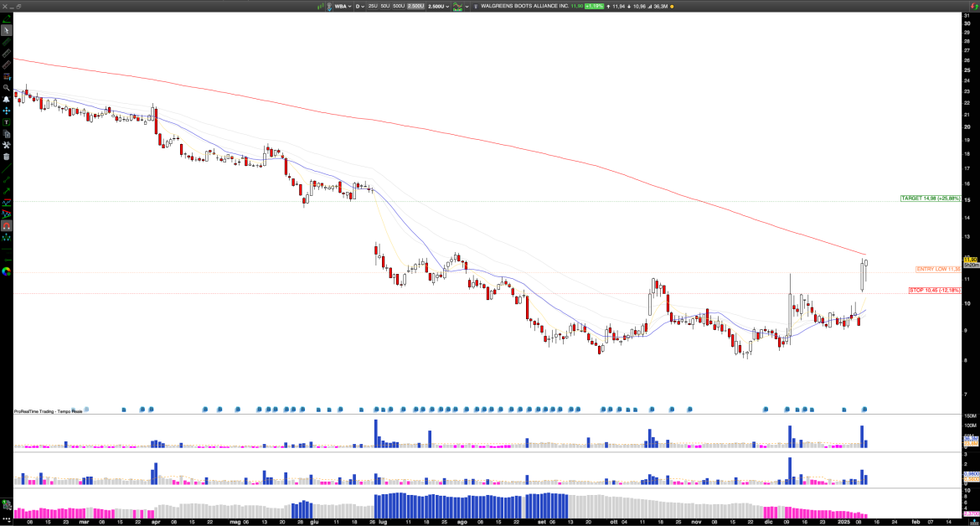Click the highest volume bar in December
This screenshot has height=526, width=980.
[x=788, y=436]
